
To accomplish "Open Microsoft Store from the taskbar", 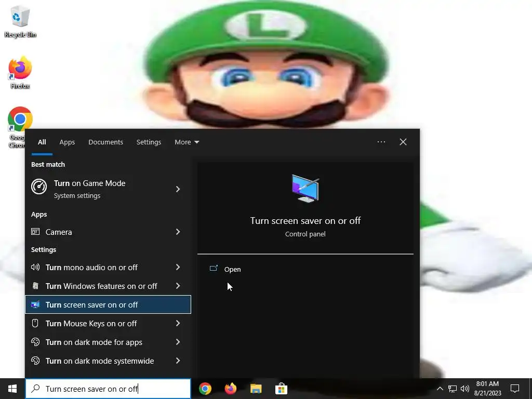I will (x=281, y=389).
